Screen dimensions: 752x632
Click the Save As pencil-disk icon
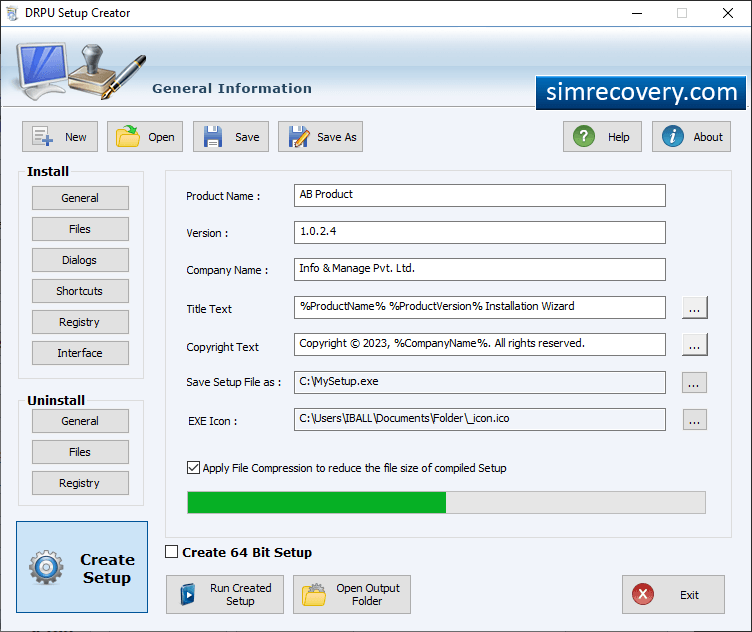(299, 137)
